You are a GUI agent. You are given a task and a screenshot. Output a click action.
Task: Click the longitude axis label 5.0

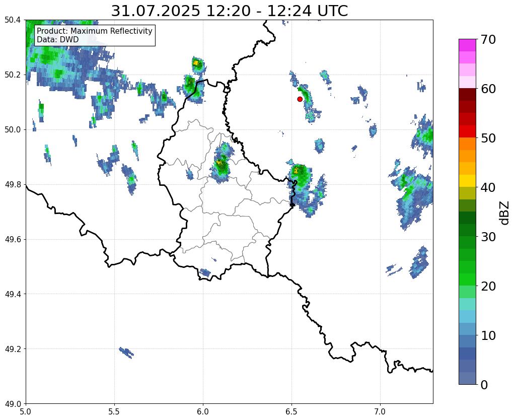point(26,412)
